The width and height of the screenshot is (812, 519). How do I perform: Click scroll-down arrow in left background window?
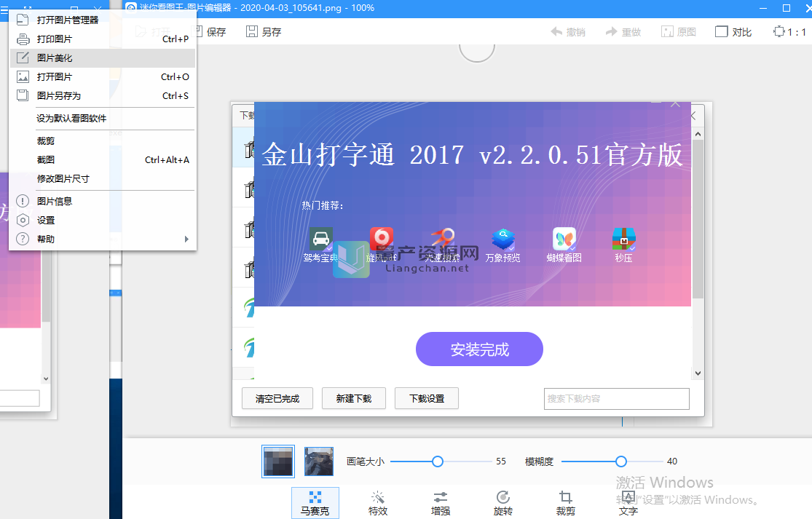(46, 379)
